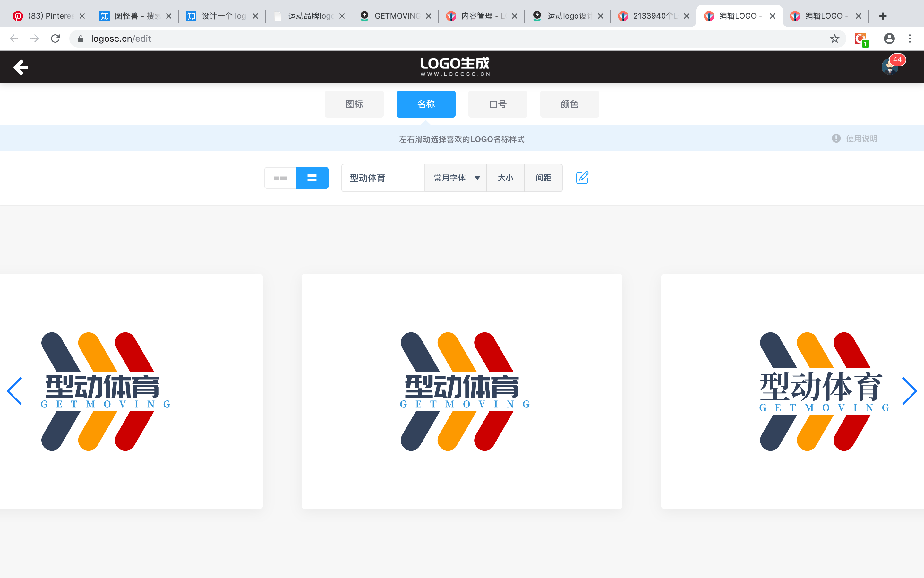The width and height of the screenshot is (924, 578).
Task: Select the left logo preview card
Action: click(x=131, y=391)
